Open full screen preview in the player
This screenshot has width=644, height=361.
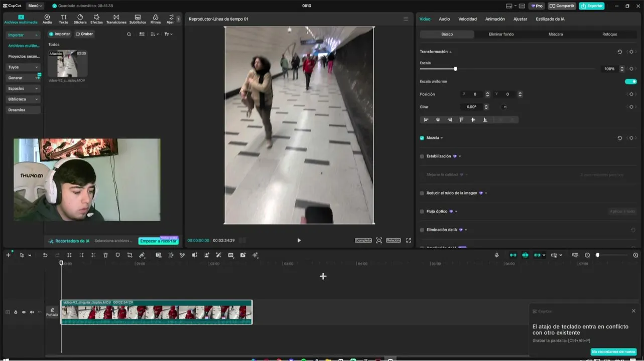tap(408, 241)
